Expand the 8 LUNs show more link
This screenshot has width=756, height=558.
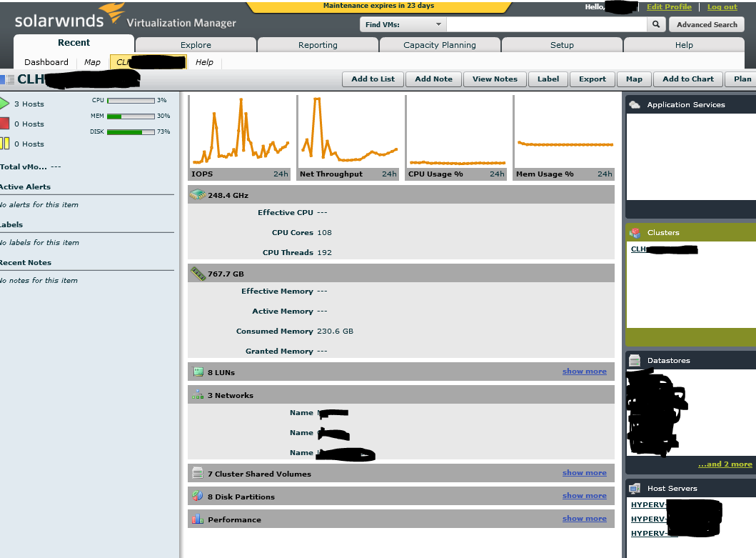click(585, 372)
